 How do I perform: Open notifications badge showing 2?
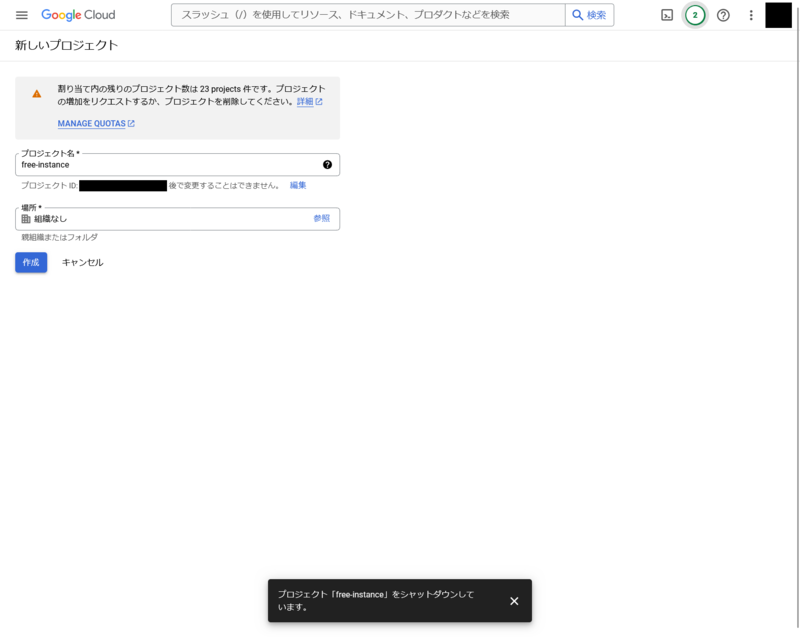click(694, 15)
